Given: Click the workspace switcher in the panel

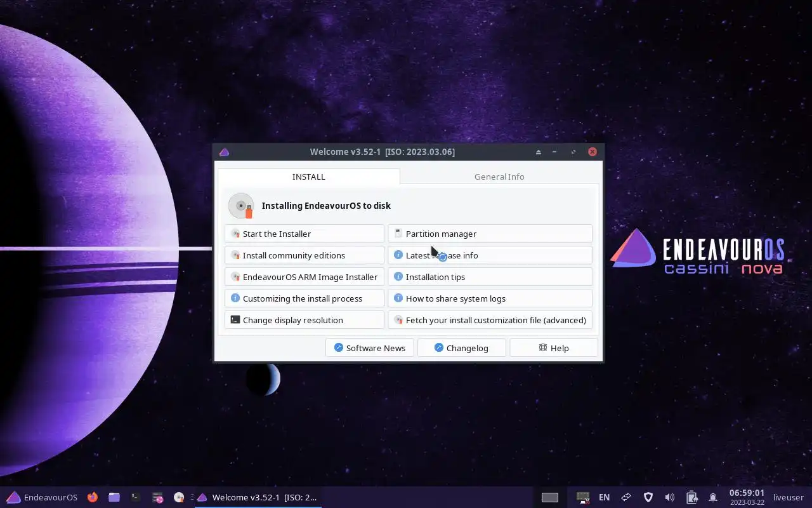Looking at the screenshot, I should (550, 497).
